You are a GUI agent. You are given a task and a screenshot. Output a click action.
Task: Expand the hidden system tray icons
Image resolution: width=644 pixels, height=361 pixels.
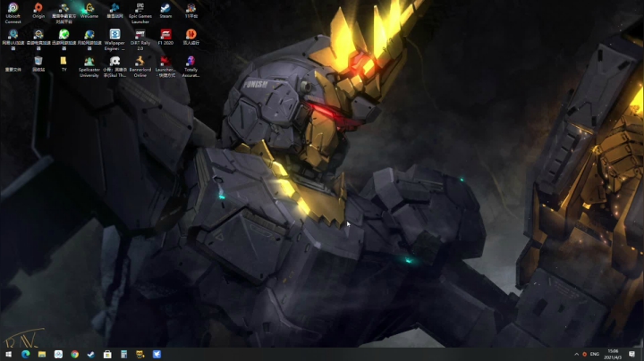(576, 355)
